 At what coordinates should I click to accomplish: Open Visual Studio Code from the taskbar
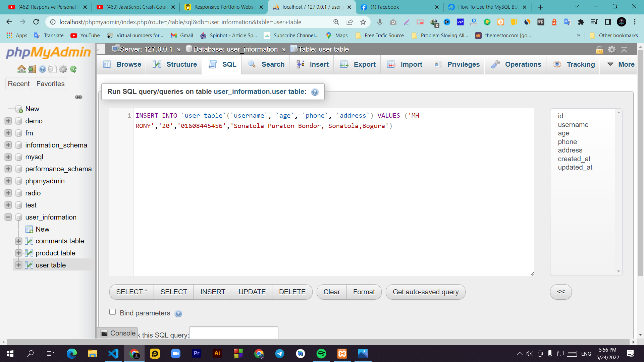coord(113,354)
